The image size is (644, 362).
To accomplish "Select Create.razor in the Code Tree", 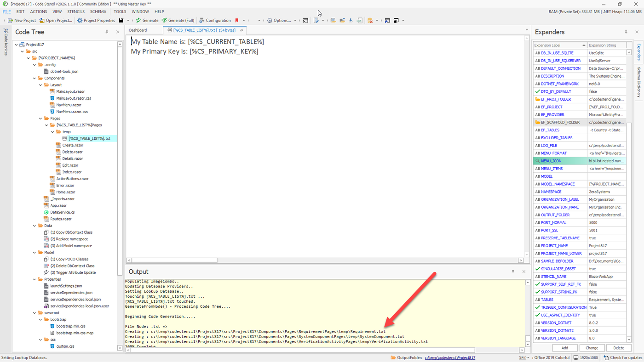I will (x=72, y=145).
